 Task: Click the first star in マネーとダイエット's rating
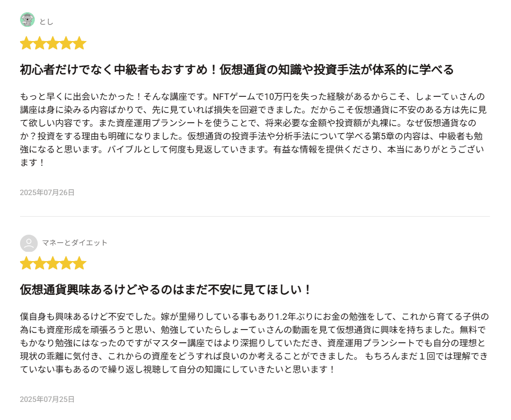click(x=26, y=263)
